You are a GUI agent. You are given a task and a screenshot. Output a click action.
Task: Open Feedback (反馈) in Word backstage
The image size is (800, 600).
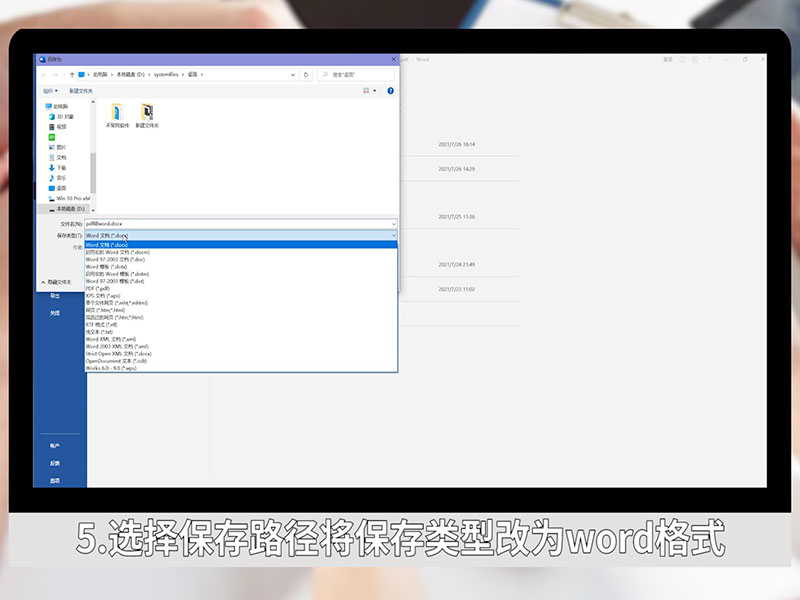point(55,463)
